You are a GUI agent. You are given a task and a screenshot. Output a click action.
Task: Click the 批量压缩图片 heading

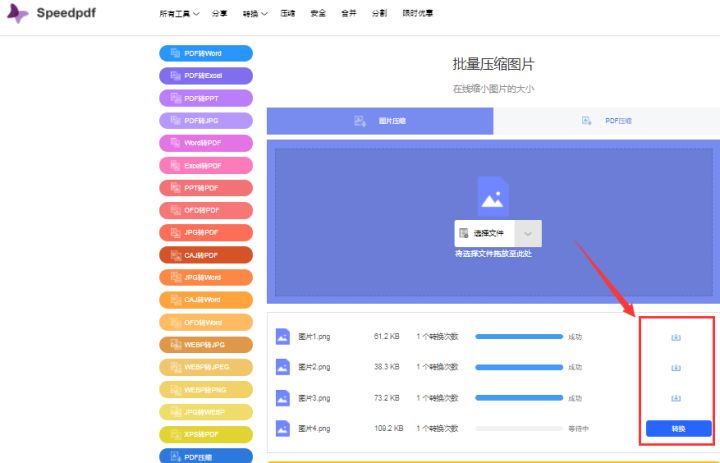pos(493,64)
